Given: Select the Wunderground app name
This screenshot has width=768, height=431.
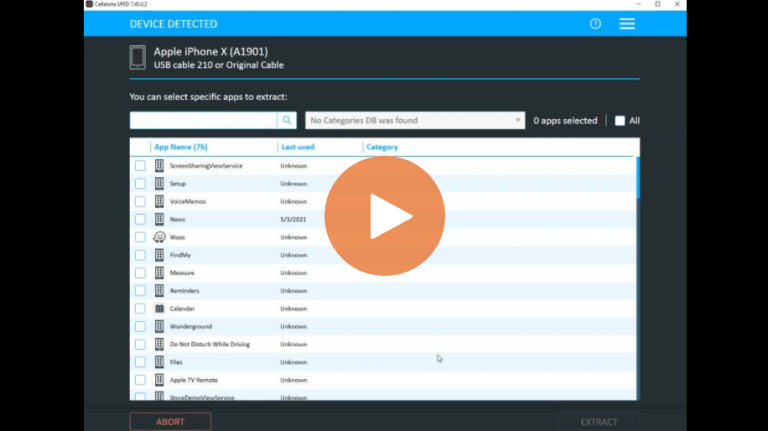Looking at the screenshot, I should (x=191, y=327).
